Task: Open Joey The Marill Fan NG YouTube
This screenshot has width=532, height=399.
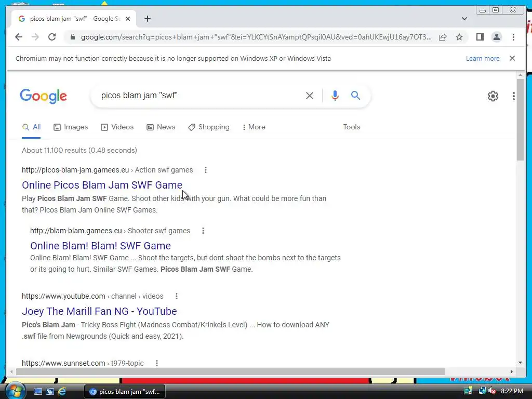Action: (x=99, y=311)
